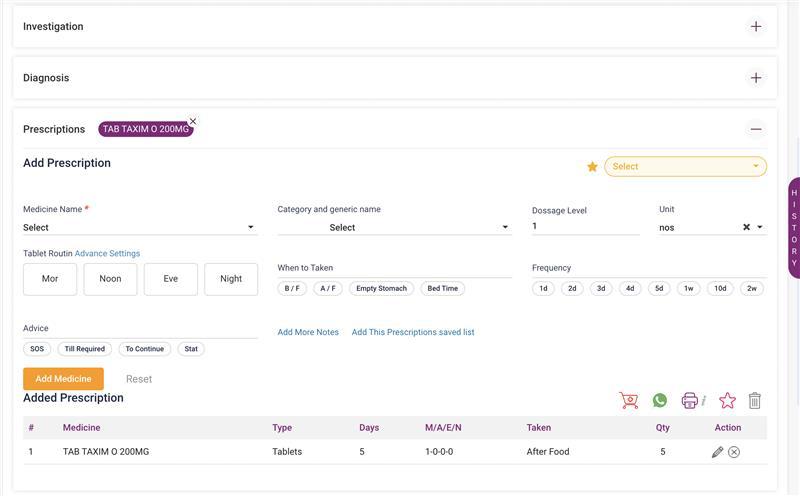
Task: Toggle the Night tablet routine box
Action: (x=231, y=279)
